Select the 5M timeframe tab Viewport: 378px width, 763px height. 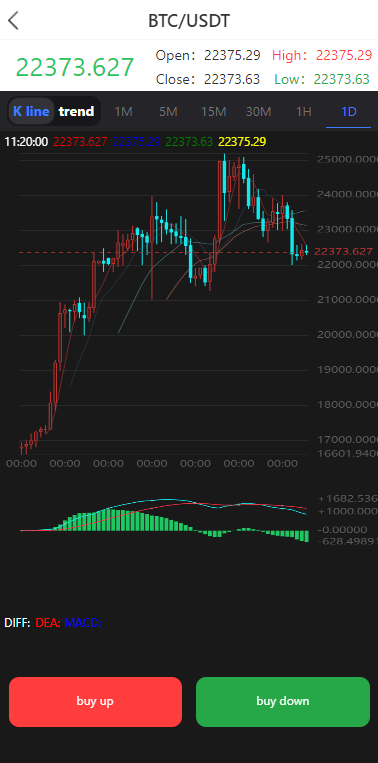coord(168,112)
